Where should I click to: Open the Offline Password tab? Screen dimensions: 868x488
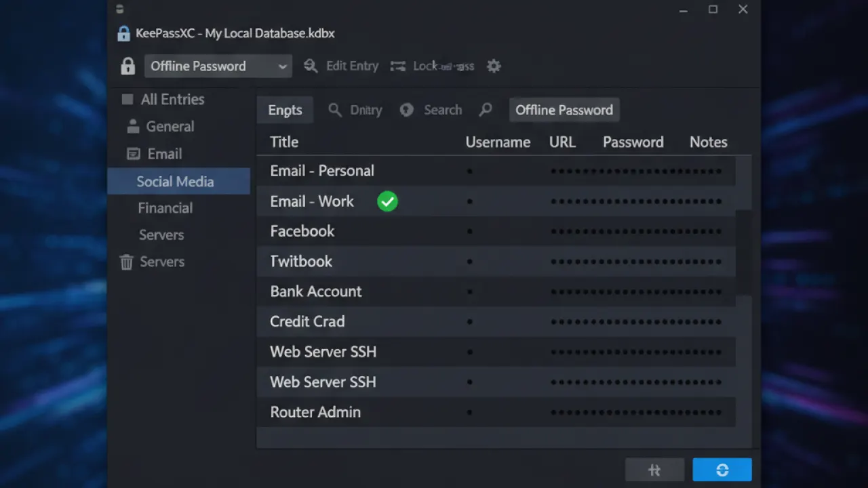coord(564,110)
